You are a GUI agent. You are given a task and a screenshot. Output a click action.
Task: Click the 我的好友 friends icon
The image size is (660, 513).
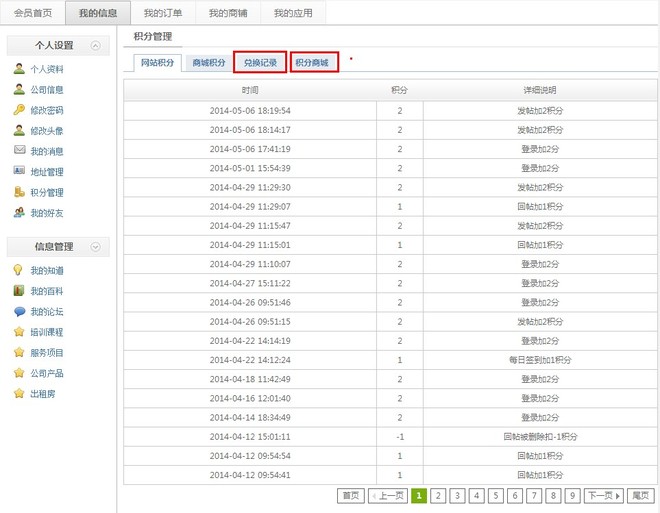pyautogui.click(x=19, y=213)
